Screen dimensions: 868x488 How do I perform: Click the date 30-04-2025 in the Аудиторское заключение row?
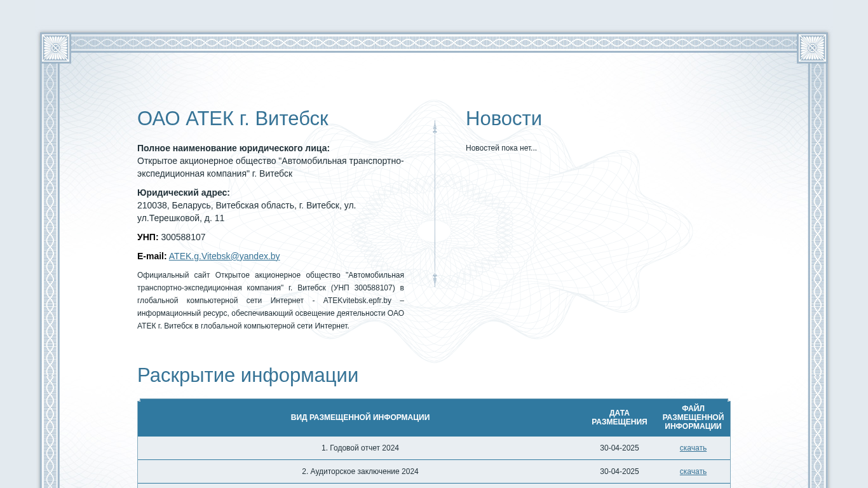620,471
